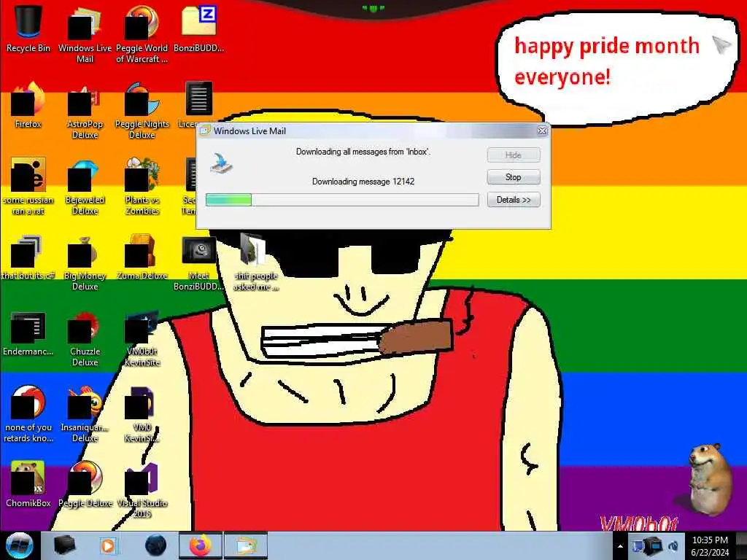Click 'Downloading message 12142' status text
The width and height of the screenshot is (747, 560).
pyautogui.click(x=363, y=182)
